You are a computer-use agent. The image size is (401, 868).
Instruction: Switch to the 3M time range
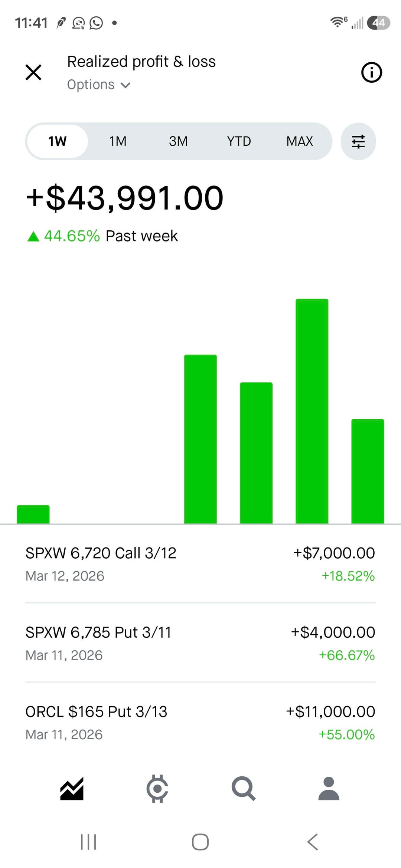coord(178,141)
